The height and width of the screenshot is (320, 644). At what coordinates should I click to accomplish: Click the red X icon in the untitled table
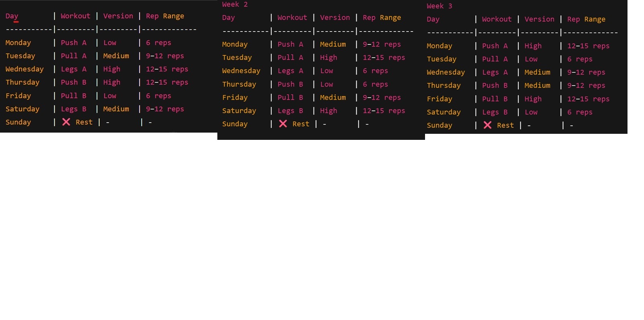[x=66, y=122]
